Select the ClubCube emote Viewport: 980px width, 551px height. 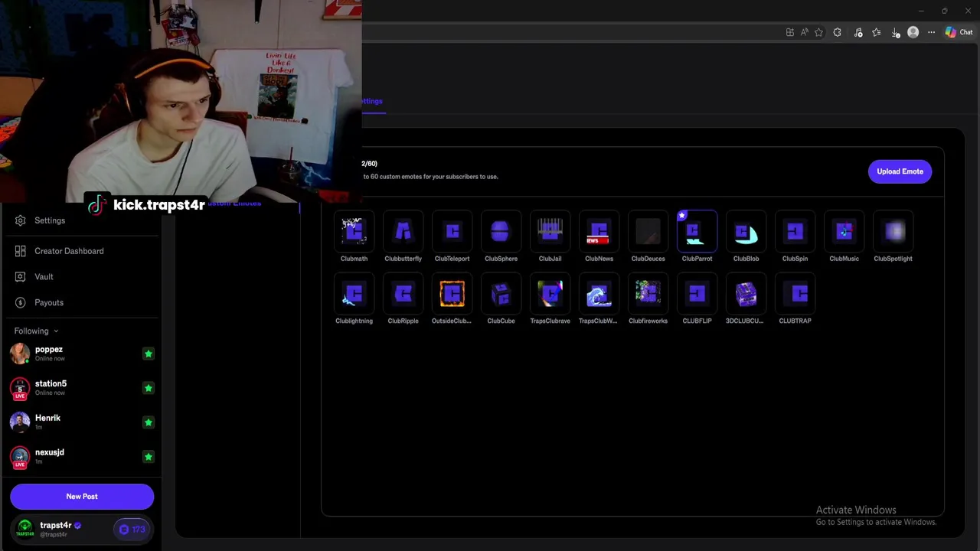(501, 295)
